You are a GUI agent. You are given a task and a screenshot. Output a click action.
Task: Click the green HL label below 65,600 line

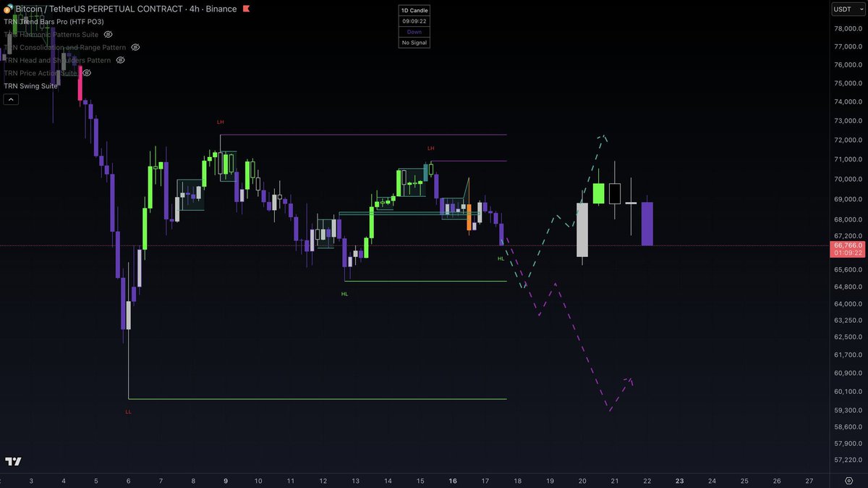(344, 294)
